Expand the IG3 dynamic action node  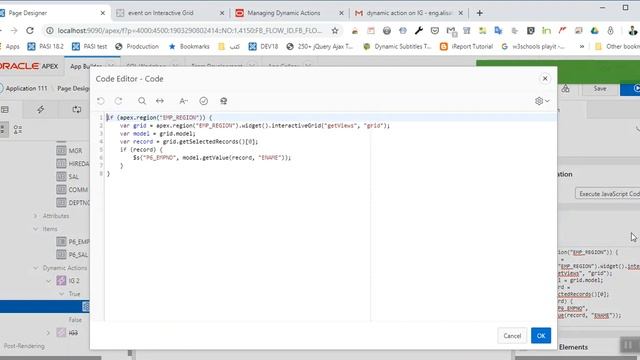pyautogui.click(x=49, y=333)
